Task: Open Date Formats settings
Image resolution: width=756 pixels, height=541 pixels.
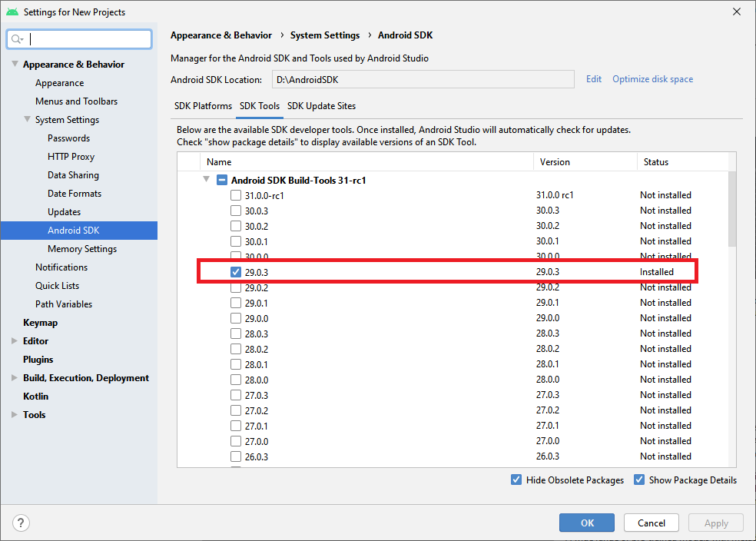Action: click(x=75, y=194)
